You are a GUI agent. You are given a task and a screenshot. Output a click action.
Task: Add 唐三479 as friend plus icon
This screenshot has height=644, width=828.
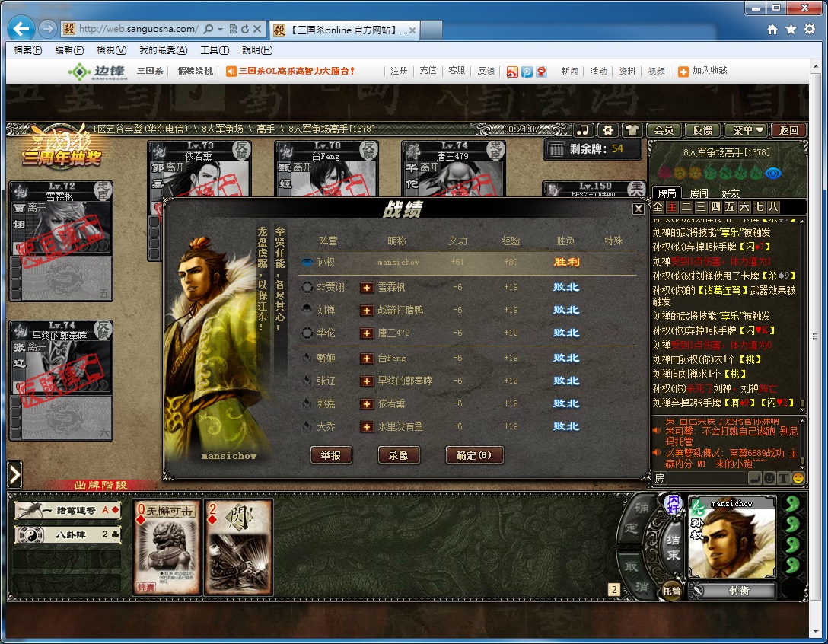[367, 333]
